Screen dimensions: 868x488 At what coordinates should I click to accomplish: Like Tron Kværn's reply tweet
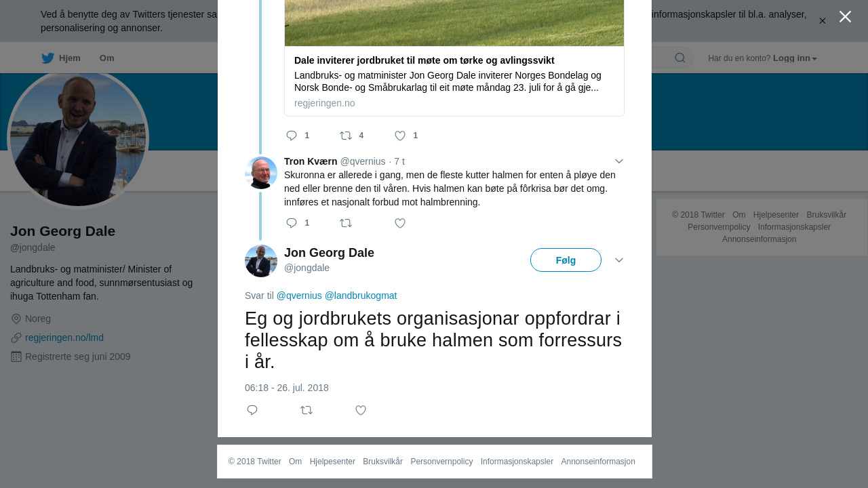point(400,223)
